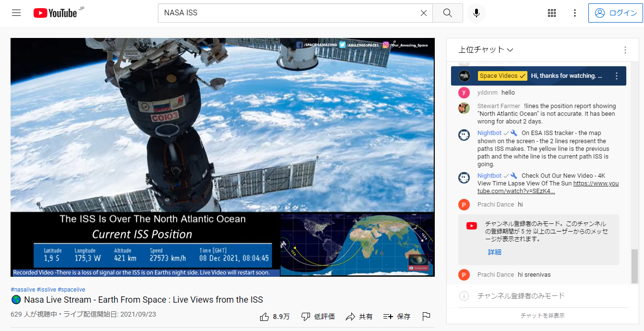This screenshot has width=644, height=331.
Task: Click the Subscribe overlay in video corner
Action: (418, 268)
